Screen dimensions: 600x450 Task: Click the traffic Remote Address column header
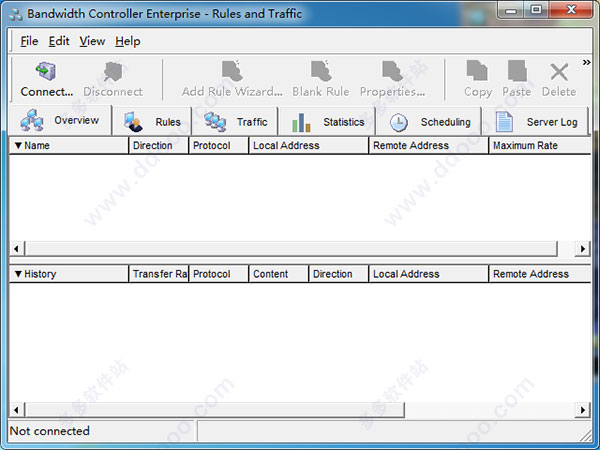540,274
